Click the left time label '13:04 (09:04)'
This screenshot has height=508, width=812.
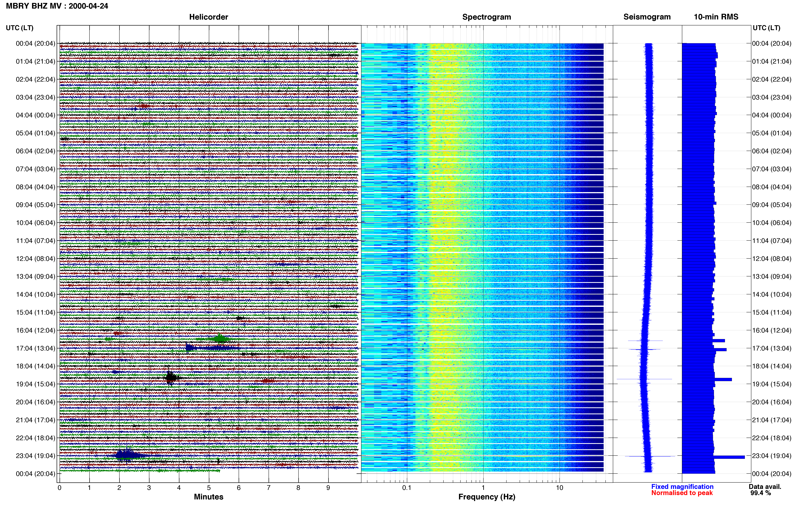(35, 277)
